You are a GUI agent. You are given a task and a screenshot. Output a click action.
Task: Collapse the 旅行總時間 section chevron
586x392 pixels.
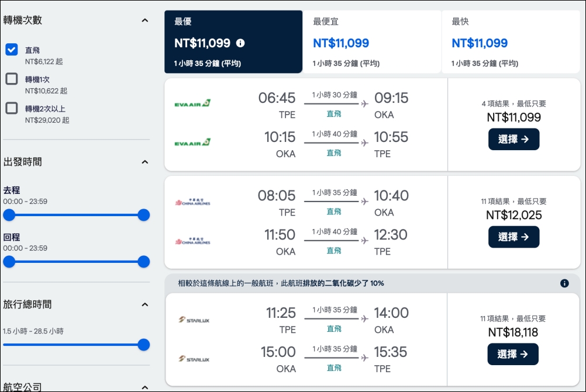pyautogui.click(x=144, y=304)
